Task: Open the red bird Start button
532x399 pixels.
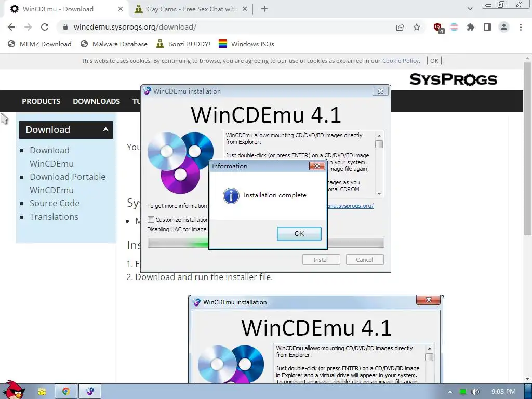Action: pos(13,390)
